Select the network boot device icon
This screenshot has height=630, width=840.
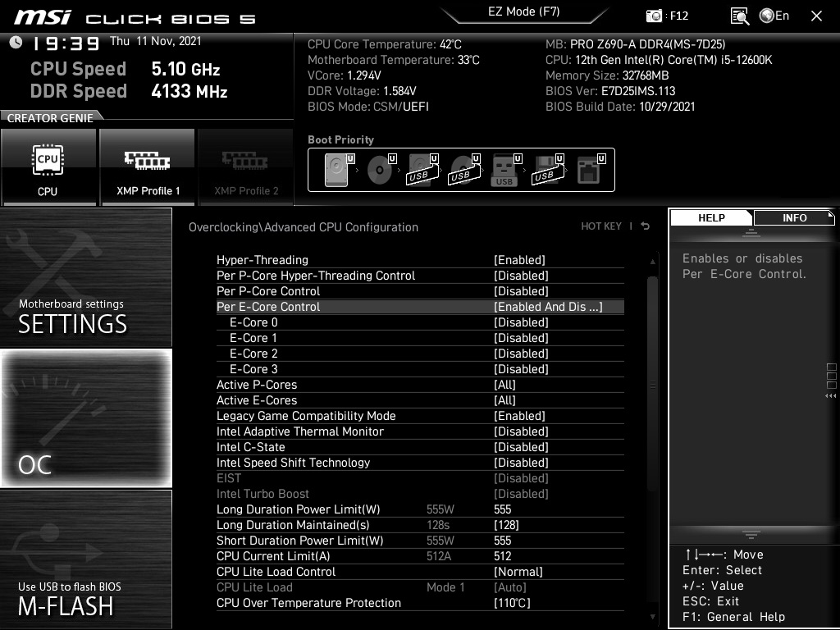coord(591,170)
